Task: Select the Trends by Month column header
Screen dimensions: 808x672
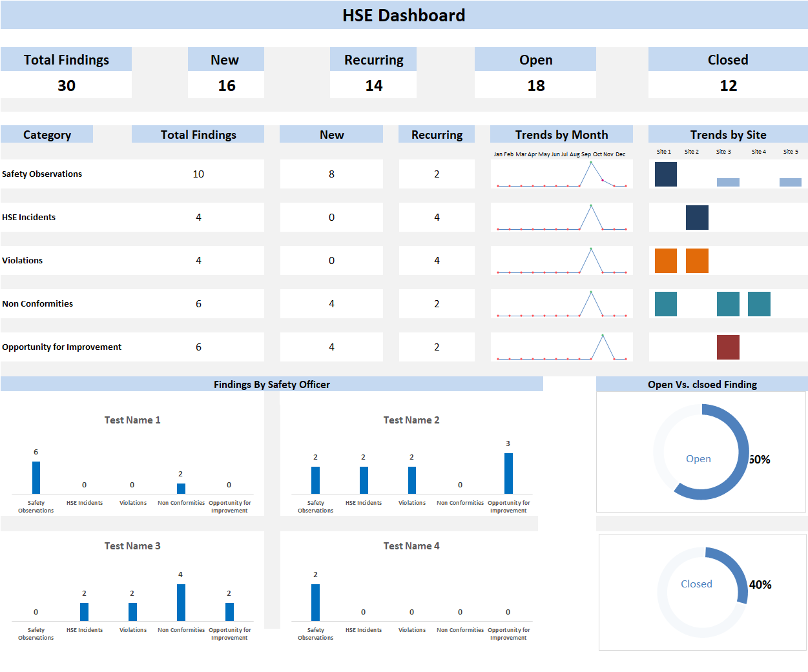Action: 561,134
